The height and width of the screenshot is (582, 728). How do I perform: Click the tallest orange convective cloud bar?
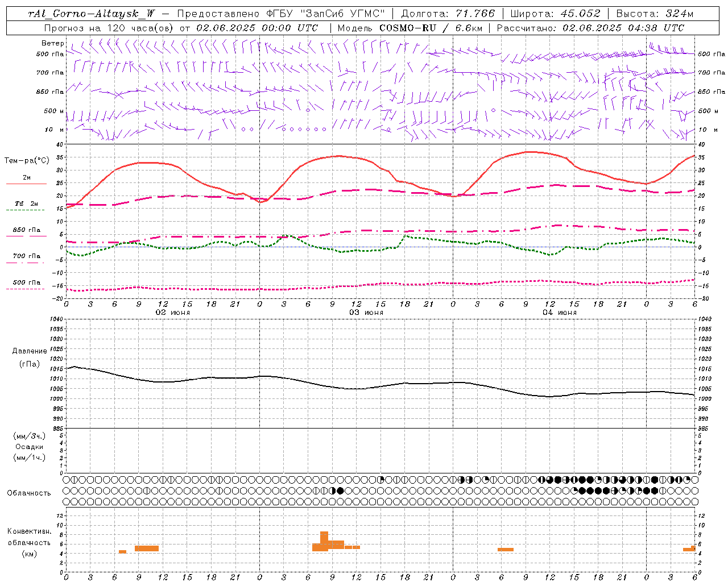[324, 541]
